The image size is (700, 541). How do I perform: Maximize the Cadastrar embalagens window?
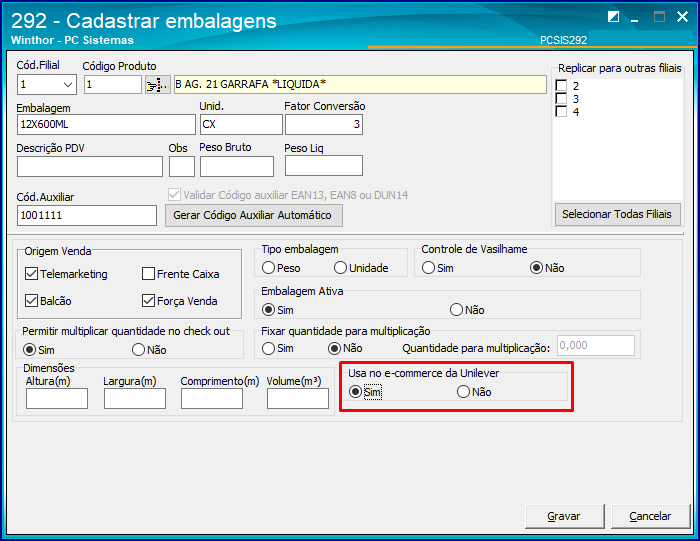(x=659, y=17)
